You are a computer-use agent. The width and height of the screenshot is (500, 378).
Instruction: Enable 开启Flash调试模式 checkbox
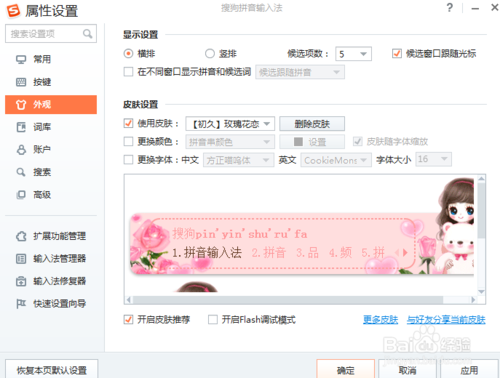coord(213,320)
